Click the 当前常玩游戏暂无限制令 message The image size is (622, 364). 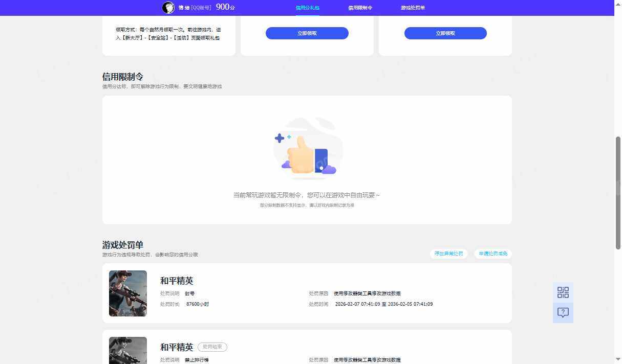tap(307, 195)
